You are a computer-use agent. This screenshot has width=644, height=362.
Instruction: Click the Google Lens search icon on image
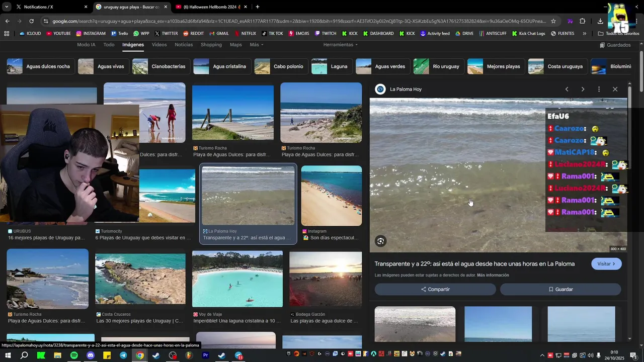(x=381, y=241)
